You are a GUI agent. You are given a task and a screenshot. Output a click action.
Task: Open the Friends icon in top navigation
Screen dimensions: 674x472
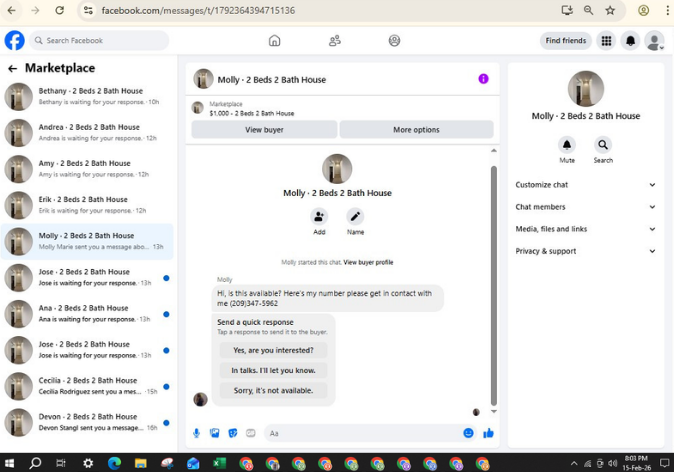coord(334,40)
